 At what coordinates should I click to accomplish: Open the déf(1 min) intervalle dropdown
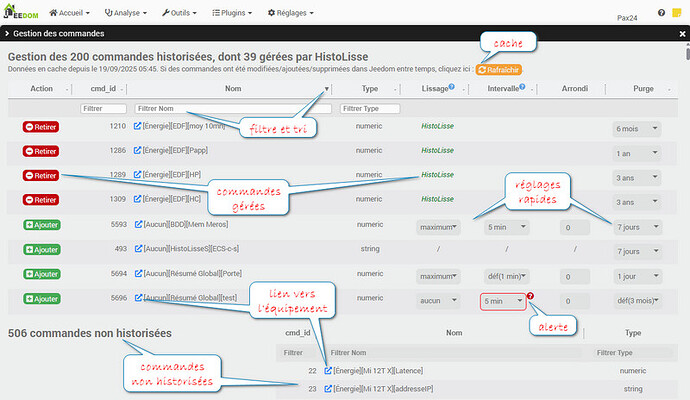click(506, 276)
